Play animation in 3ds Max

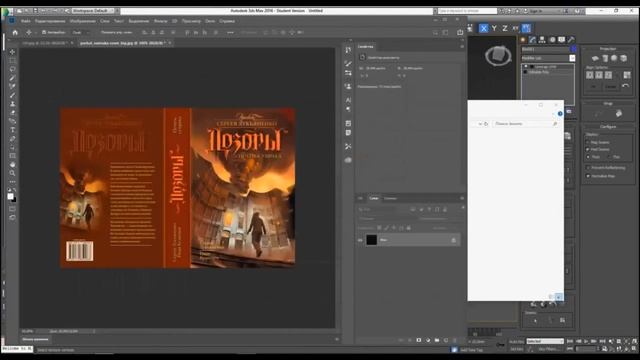pyautogui.click(x=586, y=341)
